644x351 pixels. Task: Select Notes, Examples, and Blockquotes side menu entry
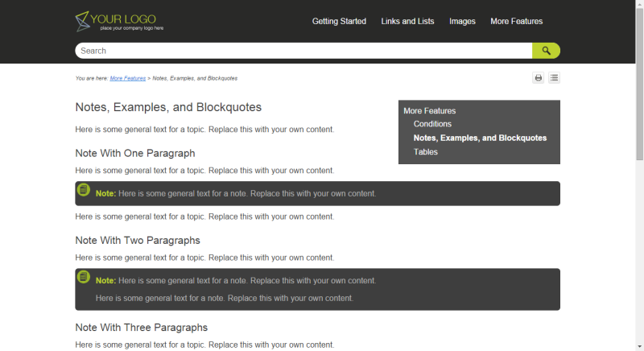480,138
